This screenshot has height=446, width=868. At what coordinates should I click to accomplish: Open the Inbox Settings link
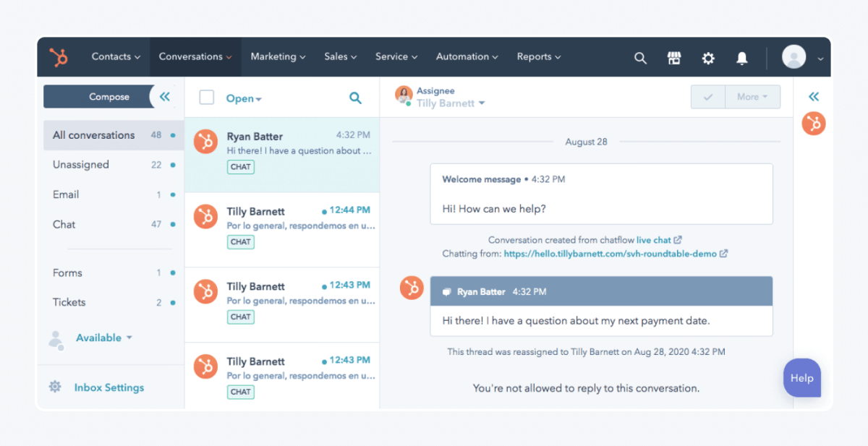[x=109, y=387]
